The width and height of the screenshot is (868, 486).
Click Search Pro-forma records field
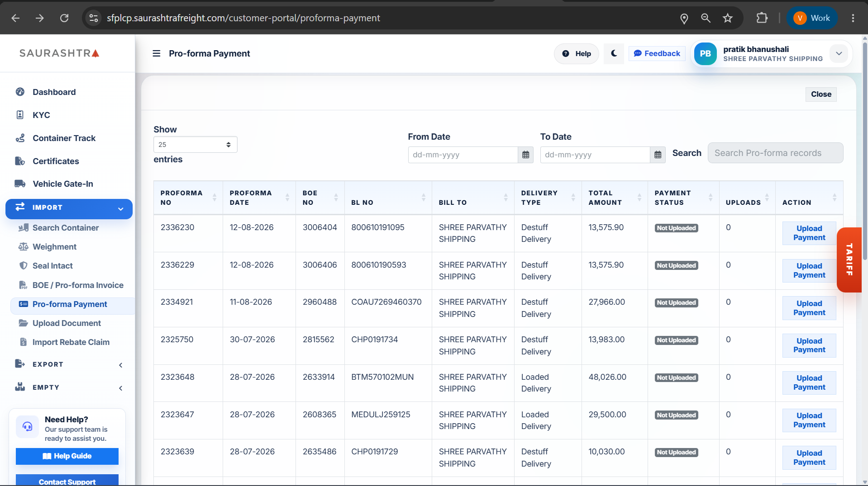click(x=775, y=153)
